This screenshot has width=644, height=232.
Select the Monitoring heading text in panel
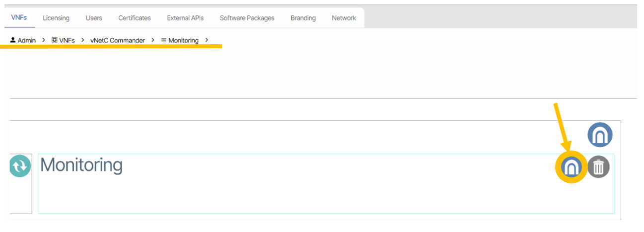coord(81,165)
